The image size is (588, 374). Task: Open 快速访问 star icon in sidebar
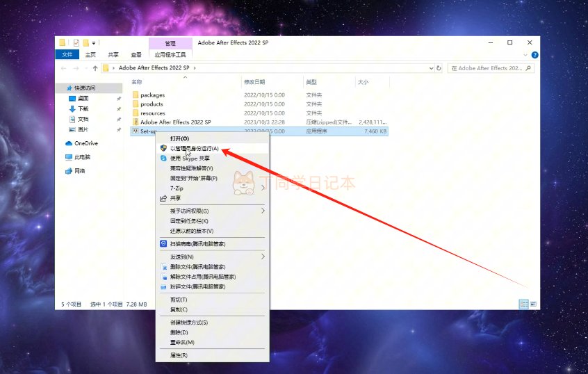coord(70,88)
